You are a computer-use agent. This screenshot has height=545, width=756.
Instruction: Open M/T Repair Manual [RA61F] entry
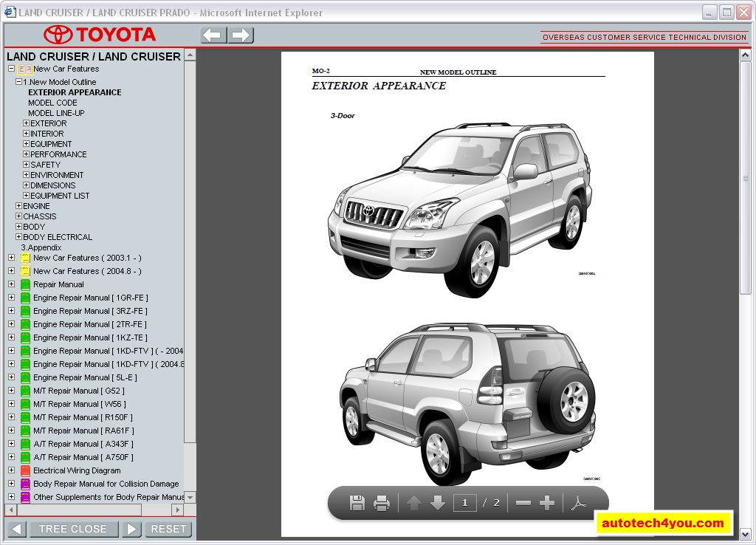point(83,431)
